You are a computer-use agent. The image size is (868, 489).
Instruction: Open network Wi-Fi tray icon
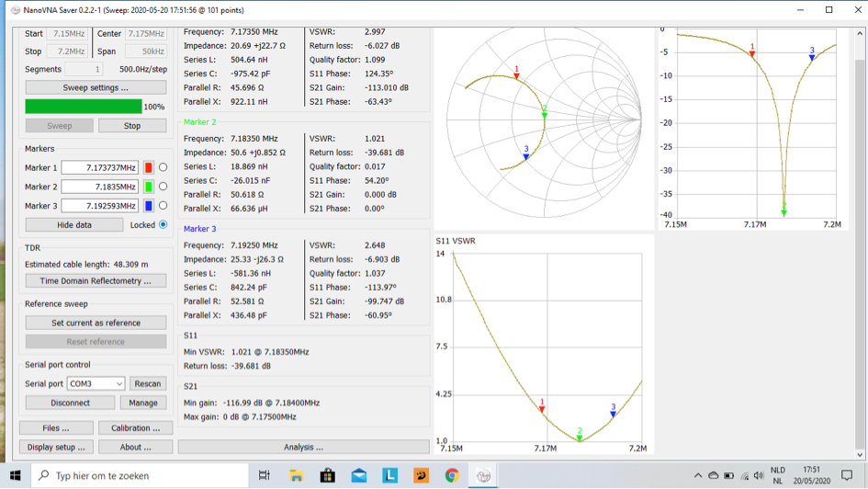tap(745, 476)
